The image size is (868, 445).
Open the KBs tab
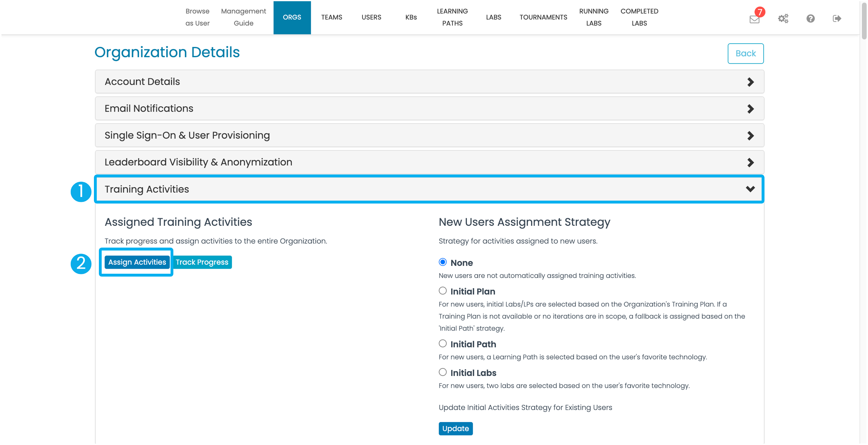coord(411,17)
